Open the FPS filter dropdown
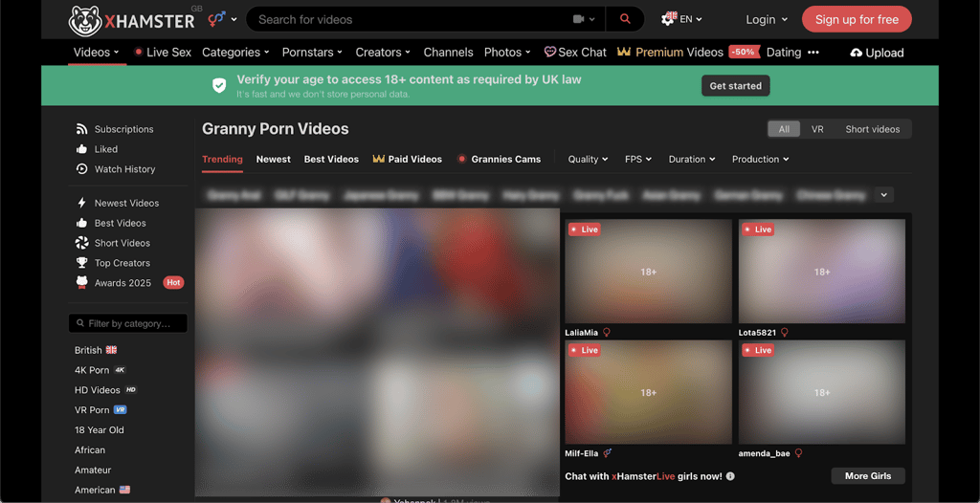This screenshot has height=503, width=980. pos(638,160)
